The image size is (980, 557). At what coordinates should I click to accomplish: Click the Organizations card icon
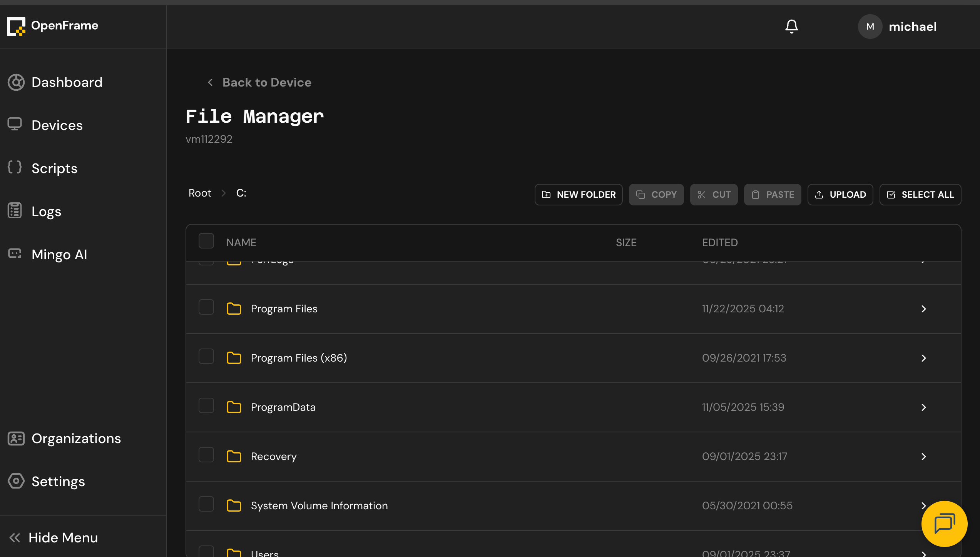(16, 439)
